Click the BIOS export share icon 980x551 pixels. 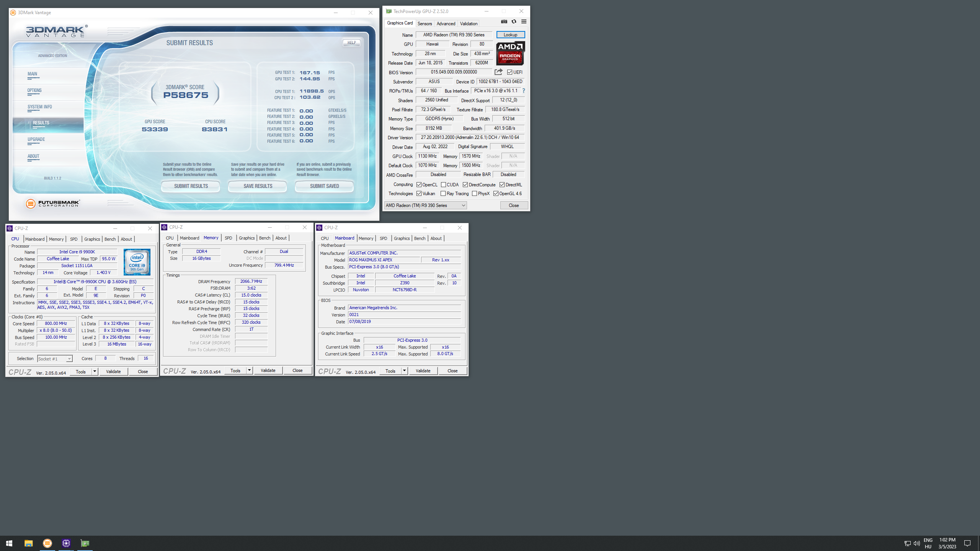point(498,72)
